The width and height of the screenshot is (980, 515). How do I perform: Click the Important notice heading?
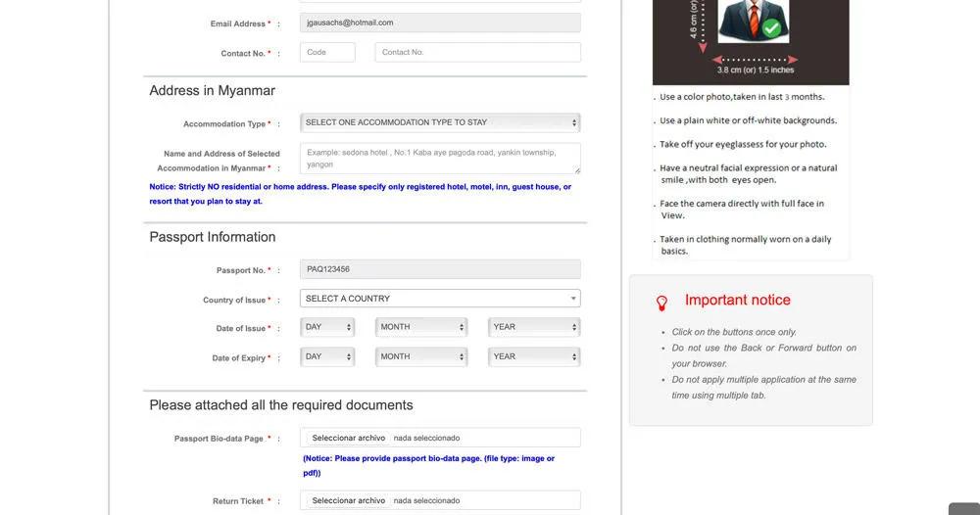(x=738, y=301)
